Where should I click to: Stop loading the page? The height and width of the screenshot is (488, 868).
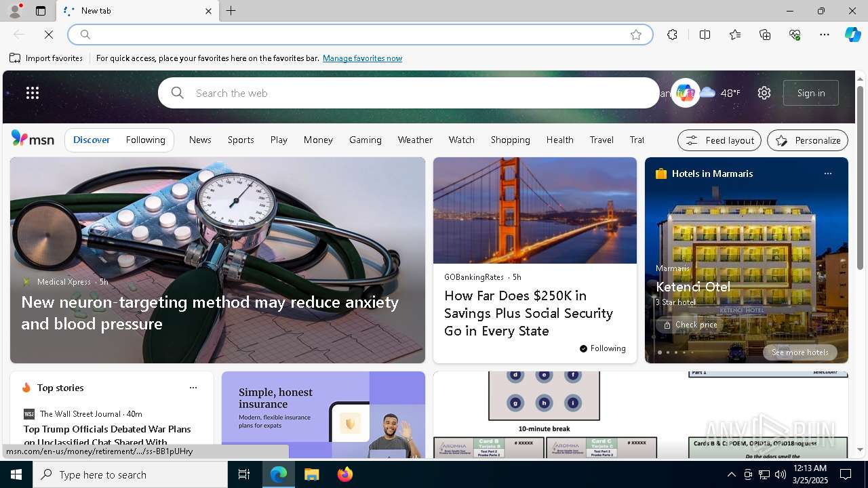click(49, 35)
